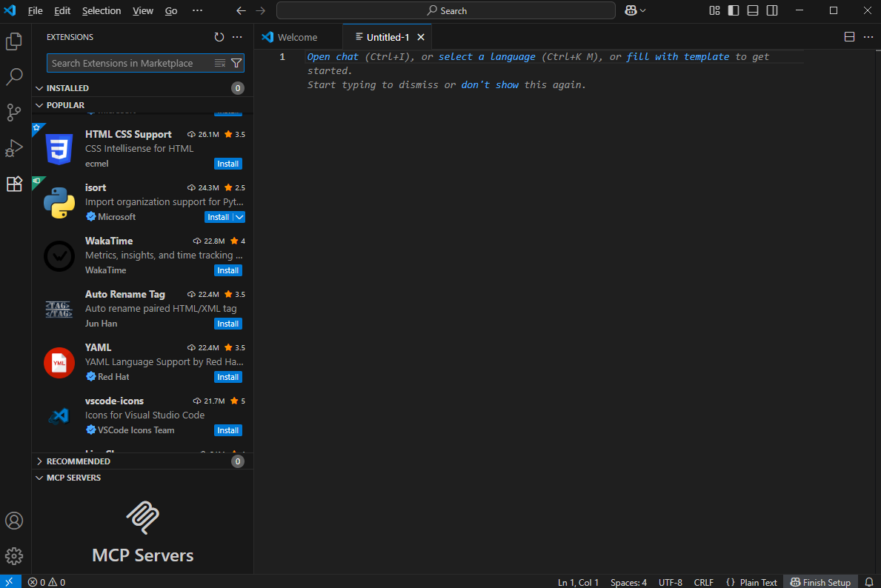Open Run and Debug view

(14, 148)
